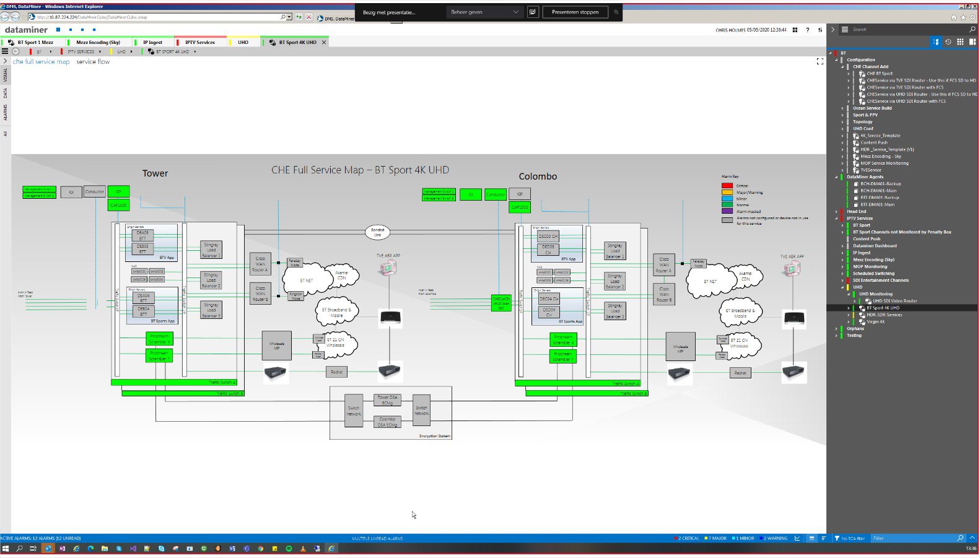Expand the Topology tree node
Viewport: 980px width, 558px height.
[842, 122]
